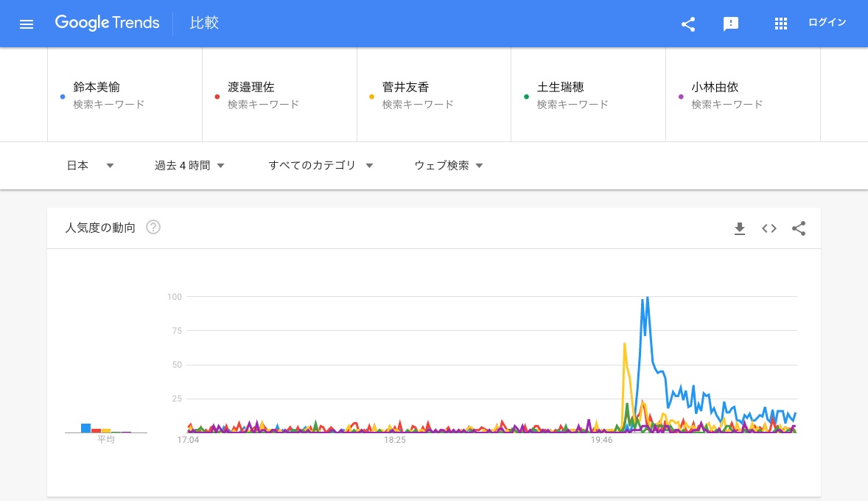Open the Google apps grid

tap(781, 24)
